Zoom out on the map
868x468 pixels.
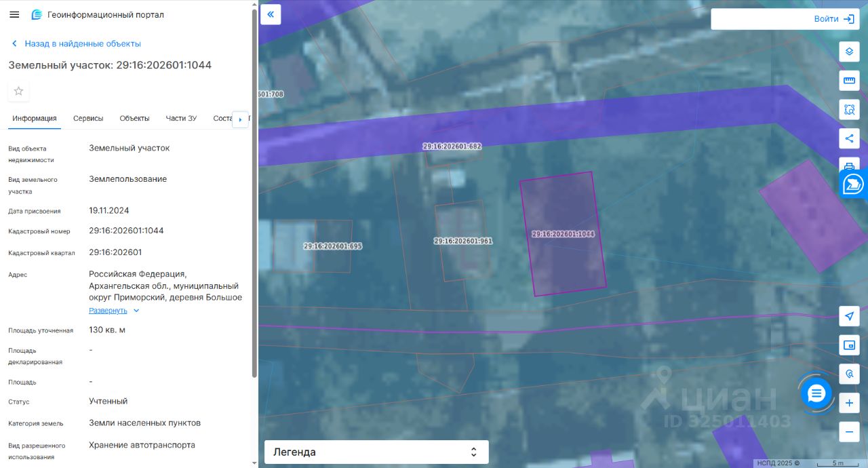point(849,431)
